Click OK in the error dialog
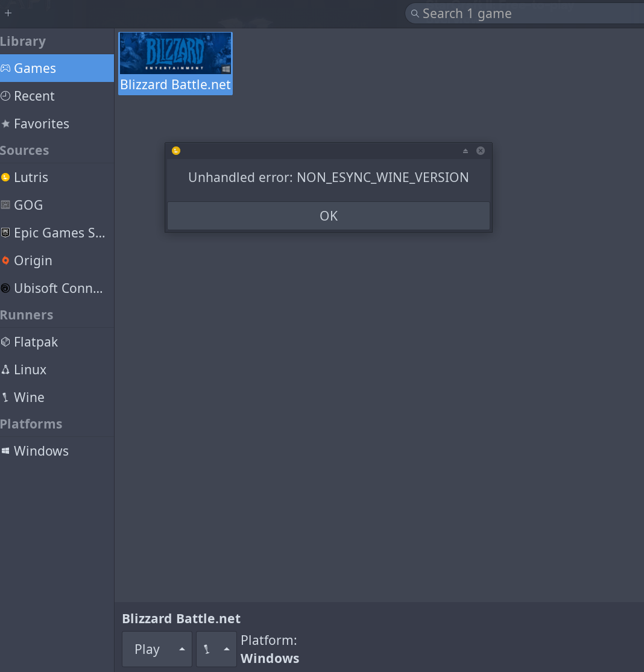 [329, 216]
